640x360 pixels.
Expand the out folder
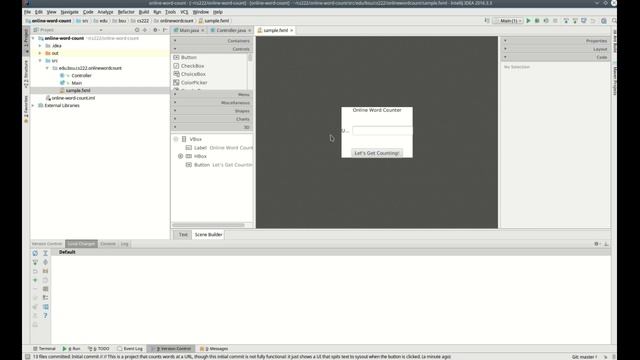pyautogui.click(x=40, y=53)
